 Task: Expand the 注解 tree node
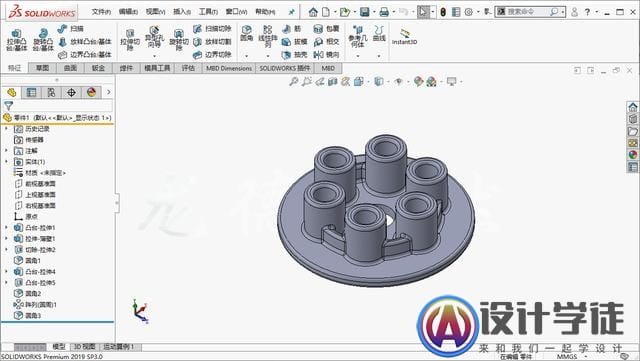coord(7,151)
